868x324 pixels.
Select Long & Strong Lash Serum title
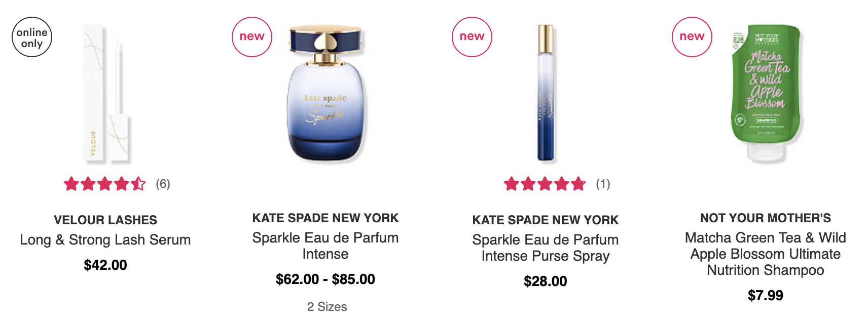pyautogui.click(x=105, y=240)
